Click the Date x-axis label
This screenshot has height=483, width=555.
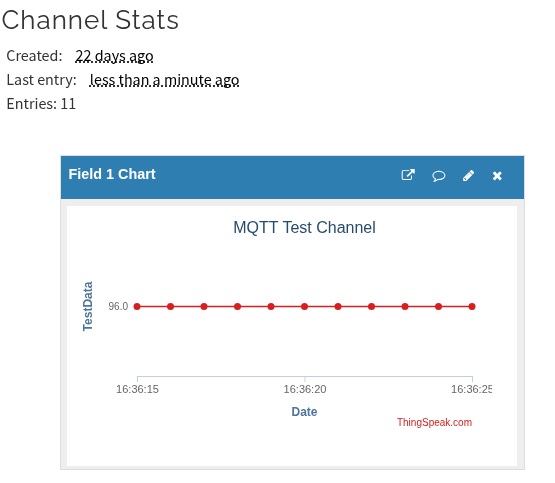[304, 412]
